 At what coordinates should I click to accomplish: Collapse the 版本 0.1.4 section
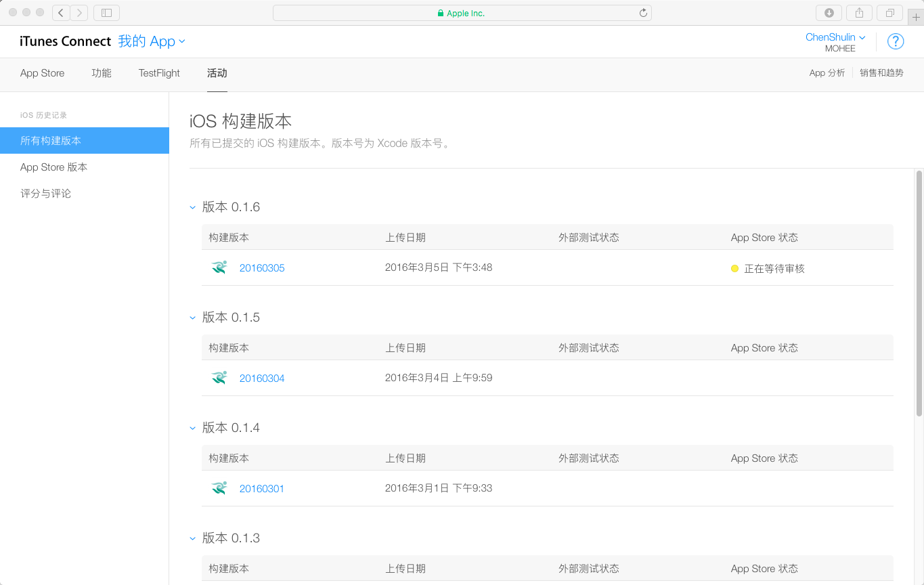pos(192,428)
